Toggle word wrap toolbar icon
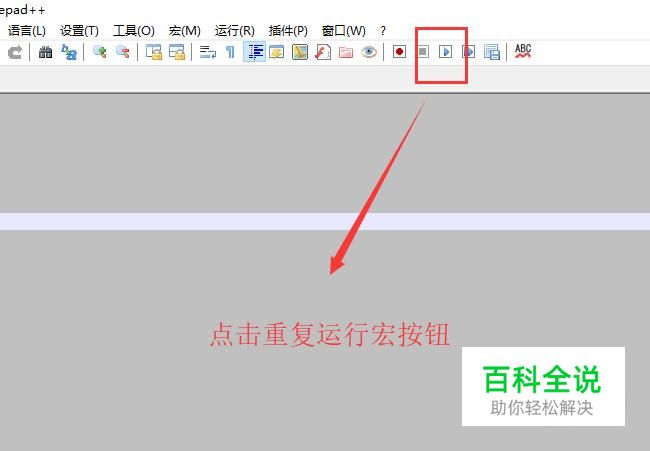 coord(208,52)
